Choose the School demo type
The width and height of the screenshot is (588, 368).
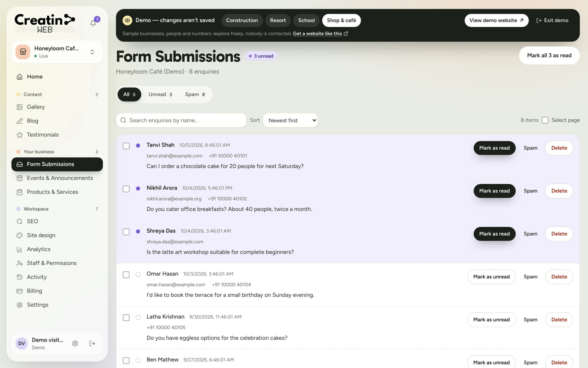306,20
